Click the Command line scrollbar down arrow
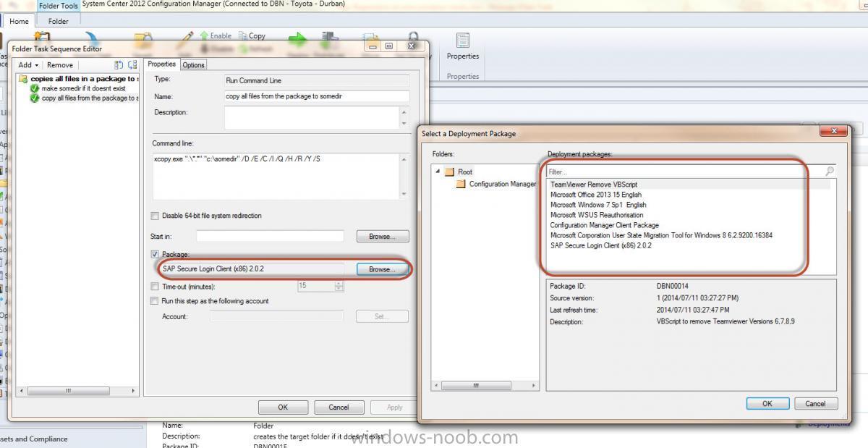This screenshot has width=868, height=448. (x=404, y=194)
